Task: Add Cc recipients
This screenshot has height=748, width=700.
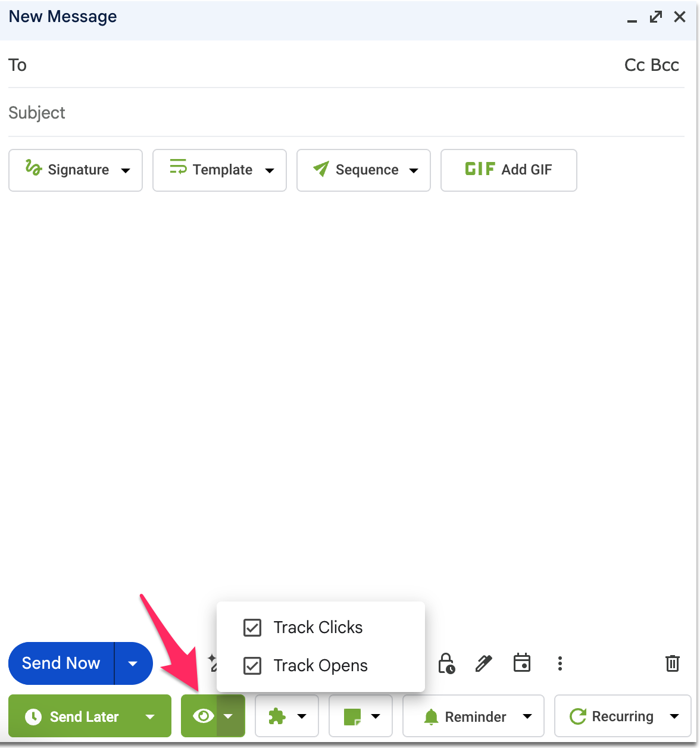Action: (635, 65)
